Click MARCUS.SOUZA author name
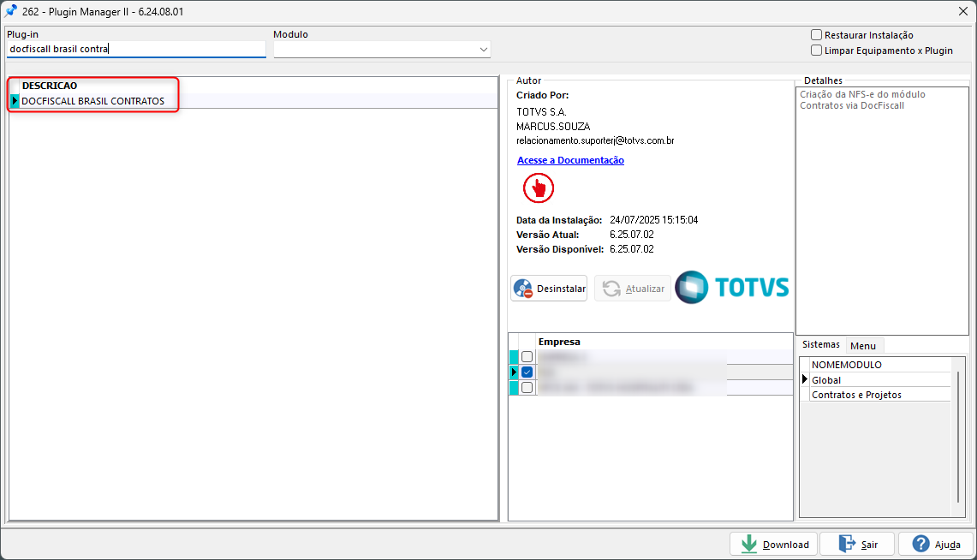 (552, 127)
